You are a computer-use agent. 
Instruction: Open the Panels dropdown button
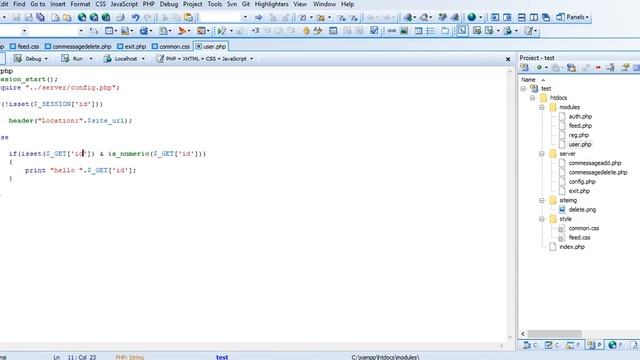[x=573, y=18]
